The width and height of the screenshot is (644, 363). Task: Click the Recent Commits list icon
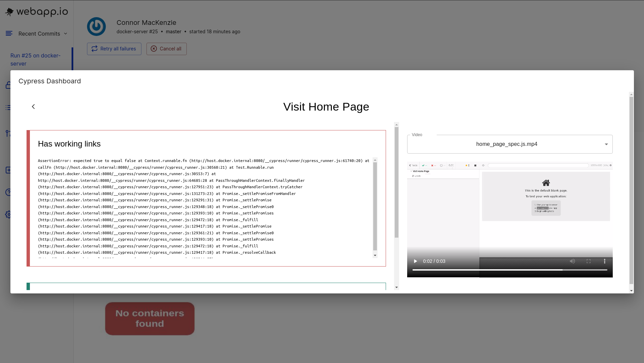tap(9, 33)
